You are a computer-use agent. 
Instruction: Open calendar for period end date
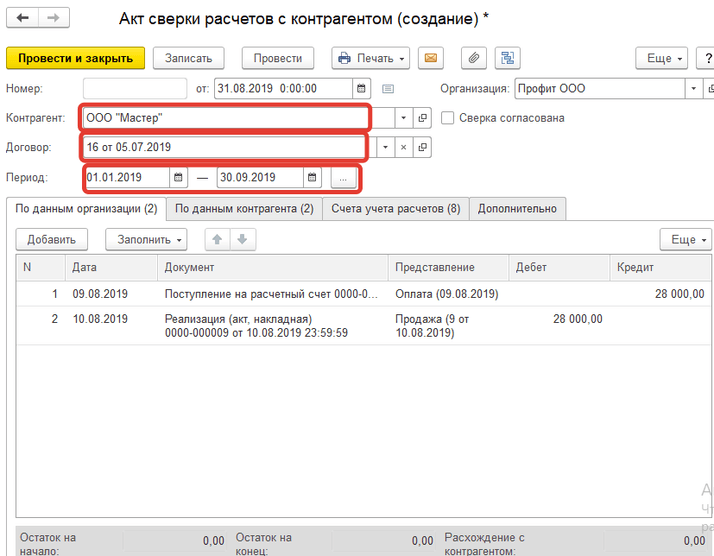pyautogui.click(x=312, y=178)
